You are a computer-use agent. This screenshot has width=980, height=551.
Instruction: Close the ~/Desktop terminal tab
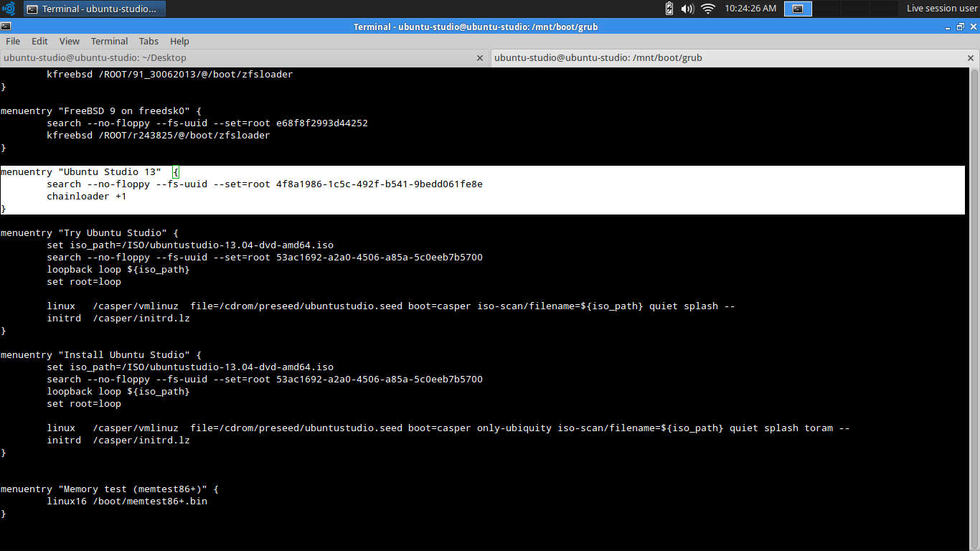tap(481, 58)
